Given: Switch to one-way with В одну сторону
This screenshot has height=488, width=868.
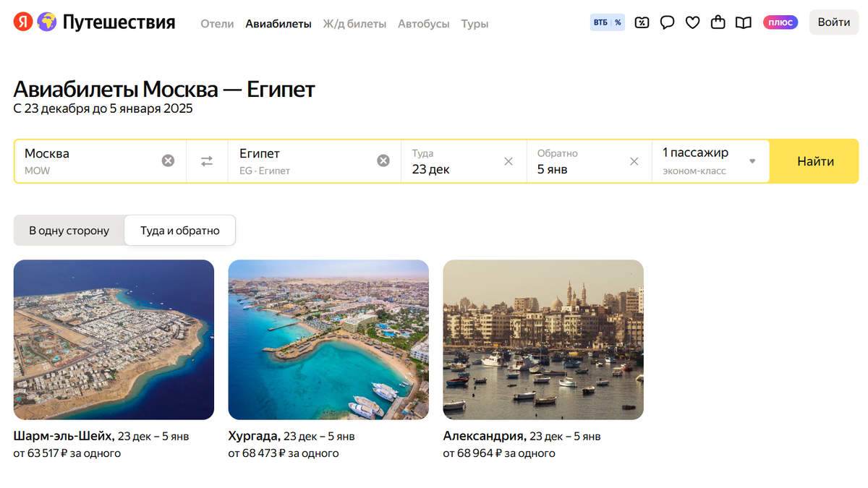Looking at the screenshot, I should (x=69, y=230).
